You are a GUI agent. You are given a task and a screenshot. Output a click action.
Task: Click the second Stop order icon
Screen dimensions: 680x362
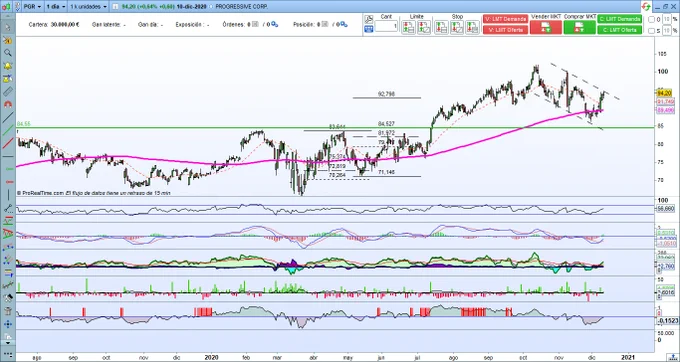(x=457, y=27)
